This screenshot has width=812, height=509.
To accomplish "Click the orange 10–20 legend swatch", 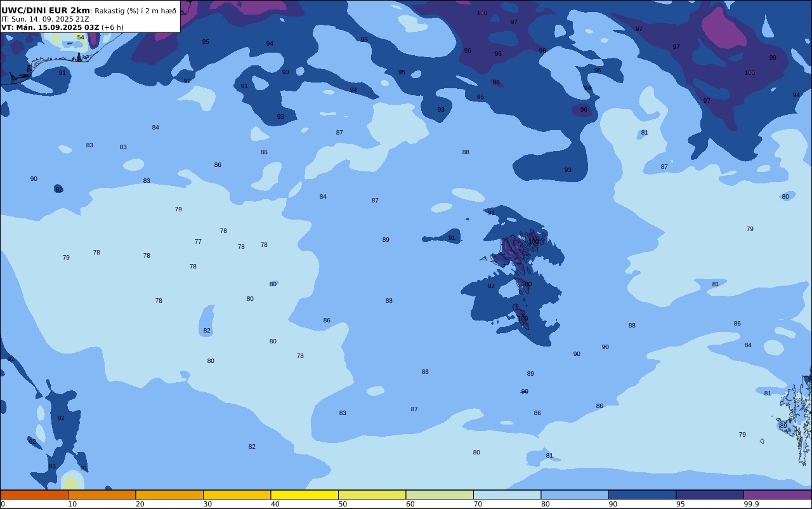I will tap(101, 494).
